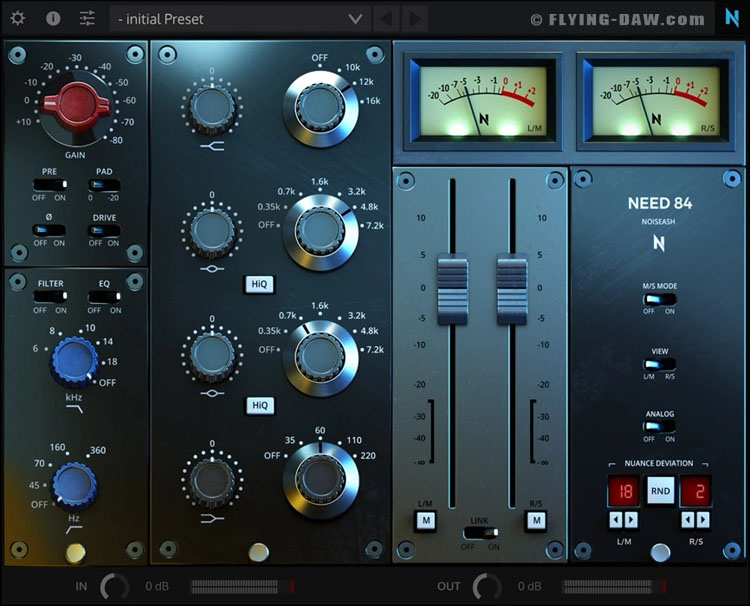Click the L/M output fader handle

coord(452,289)
